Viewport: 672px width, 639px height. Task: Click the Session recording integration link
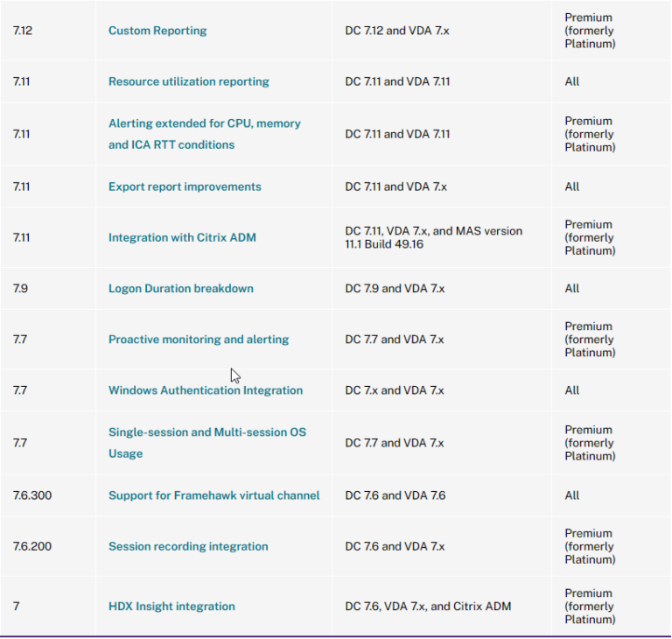tap(188, 546)
